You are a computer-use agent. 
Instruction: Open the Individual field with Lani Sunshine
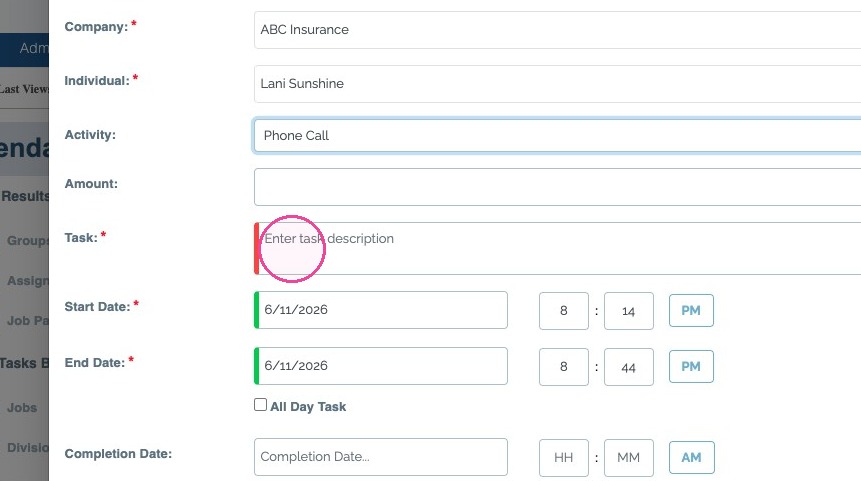point(557,83)
